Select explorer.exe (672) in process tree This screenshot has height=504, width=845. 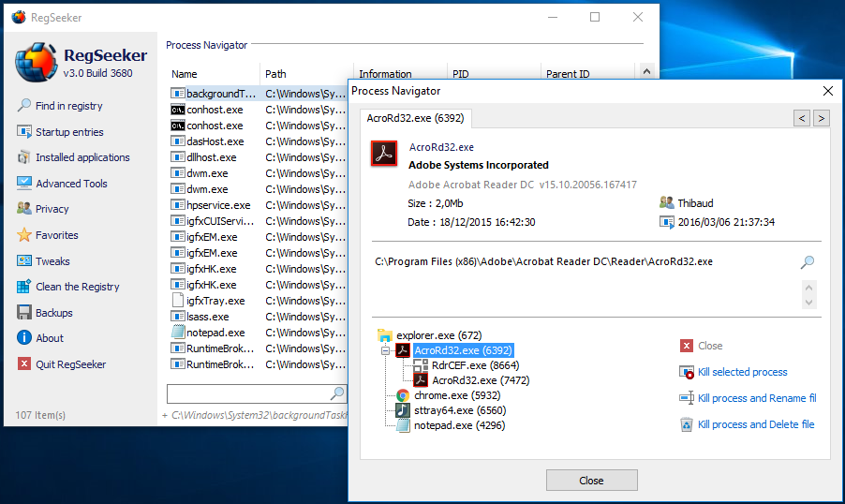point(439,335)
